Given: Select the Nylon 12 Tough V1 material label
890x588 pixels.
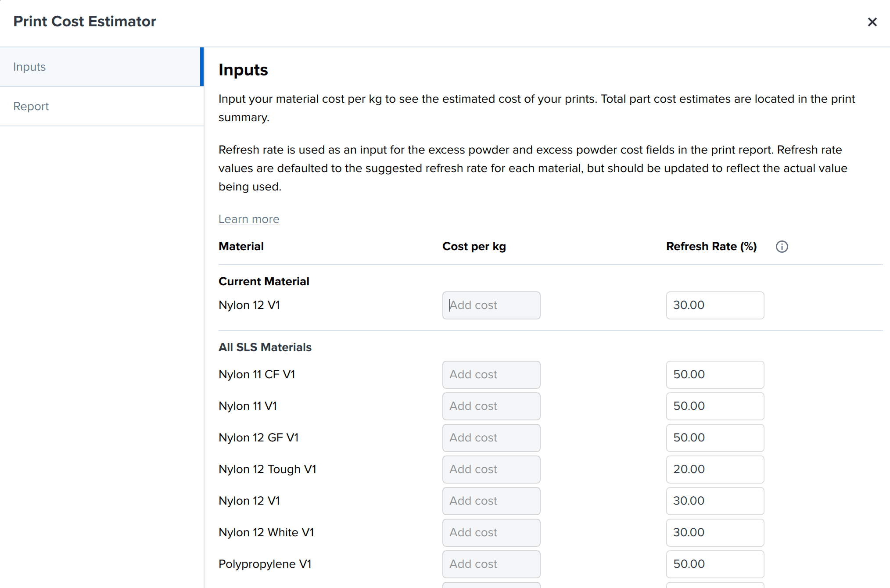Looking at the screenshot, I should 267,469.
